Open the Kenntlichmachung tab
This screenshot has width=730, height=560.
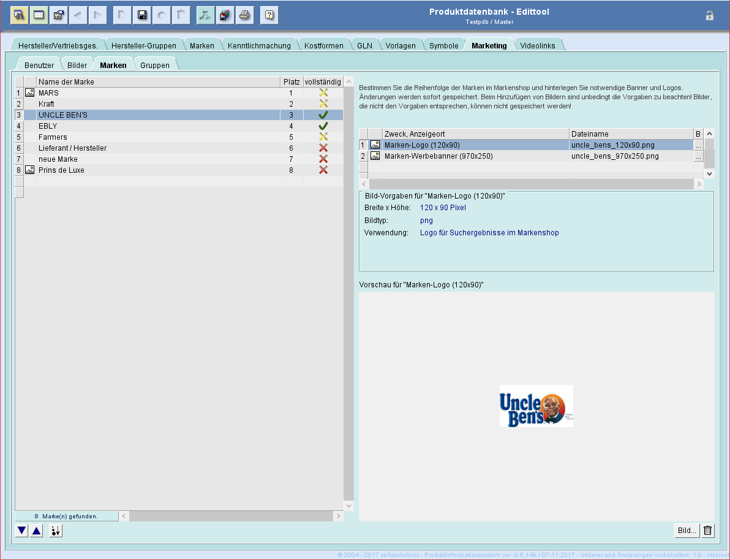(x=259, y=45)
